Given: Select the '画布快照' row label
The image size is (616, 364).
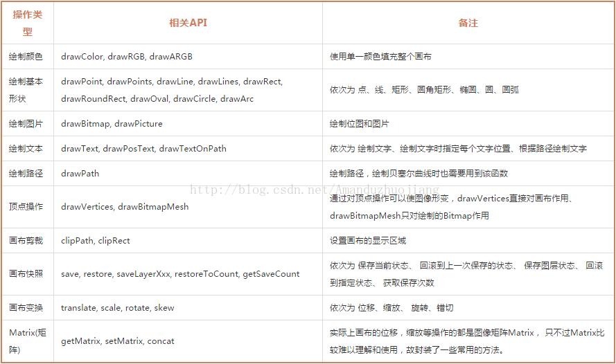Looking at the screenshot, I should [26, 274].
